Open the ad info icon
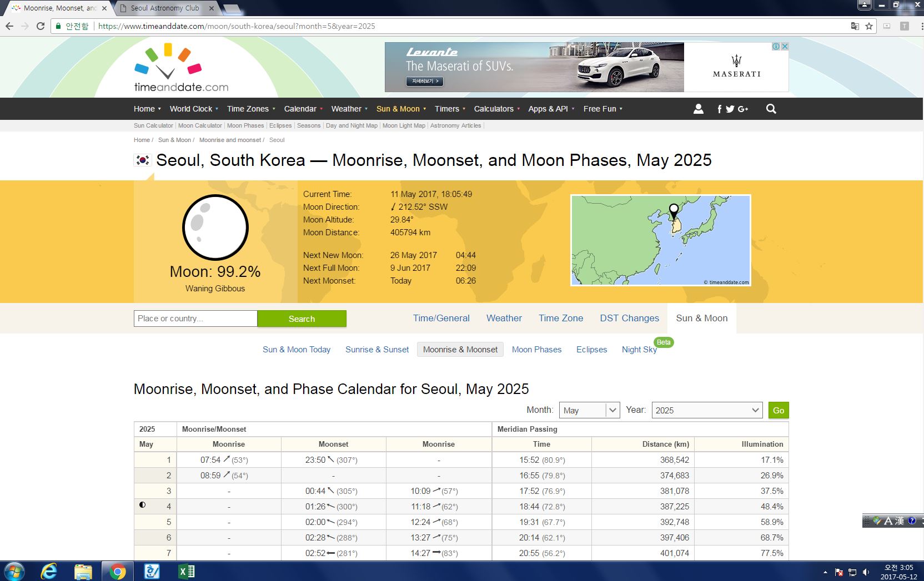The width and height of the screenshot is (924, 581). pyautogui.click(x=776, y=46)
